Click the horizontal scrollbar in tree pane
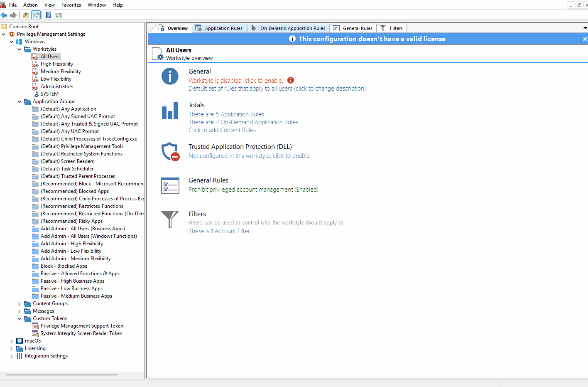 coord(62,375)
